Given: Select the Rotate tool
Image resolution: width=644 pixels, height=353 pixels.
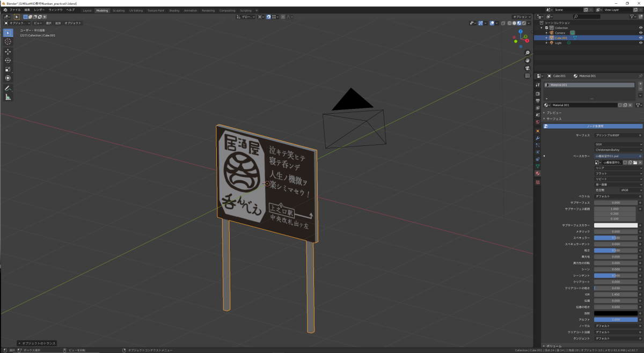Looking at the screenshot, I should tap(8, 60).
